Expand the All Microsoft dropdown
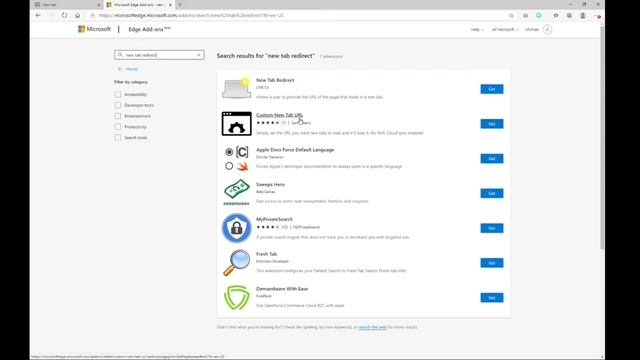640x360 pixels. (505, 29)
